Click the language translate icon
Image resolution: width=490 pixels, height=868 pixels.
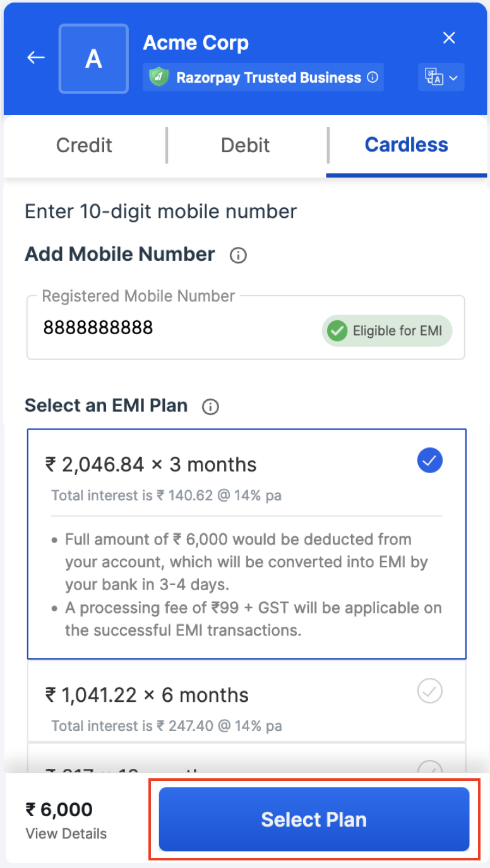(434, 78)
